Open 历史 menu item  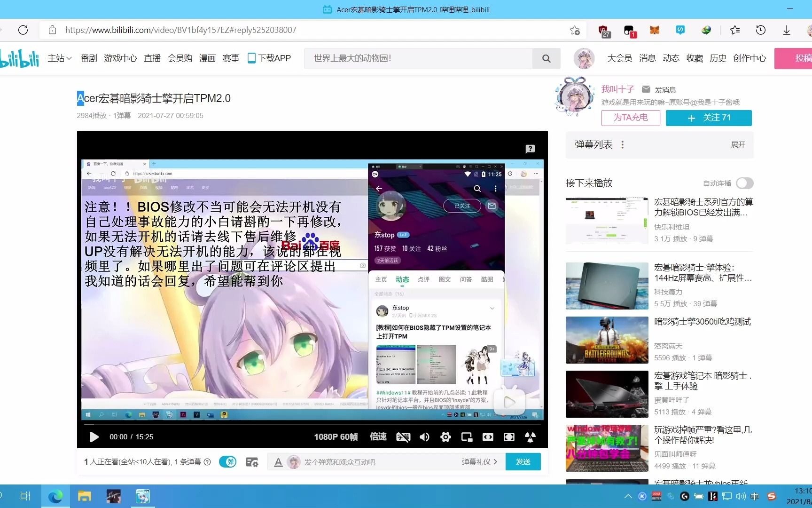[718, 58]
